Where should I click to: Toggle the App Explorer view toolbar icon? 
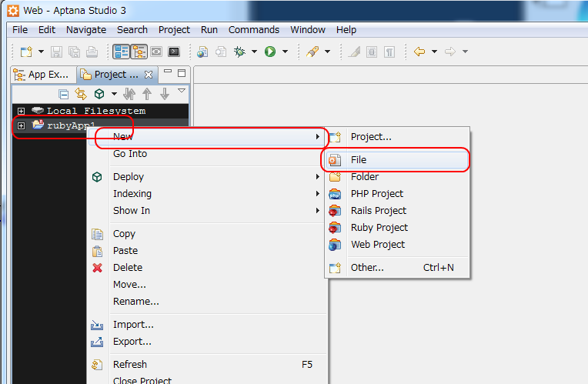click(x=139, y=52)
